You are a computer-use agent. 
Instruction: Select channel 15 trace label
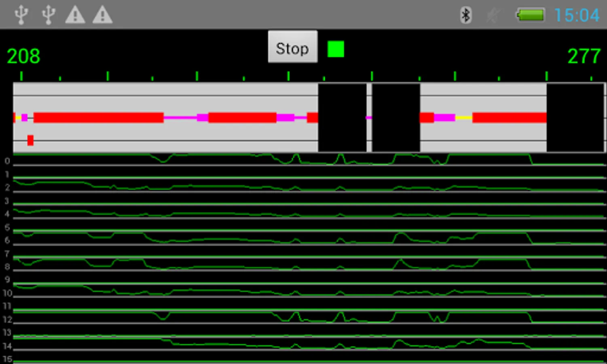point(7,359)
